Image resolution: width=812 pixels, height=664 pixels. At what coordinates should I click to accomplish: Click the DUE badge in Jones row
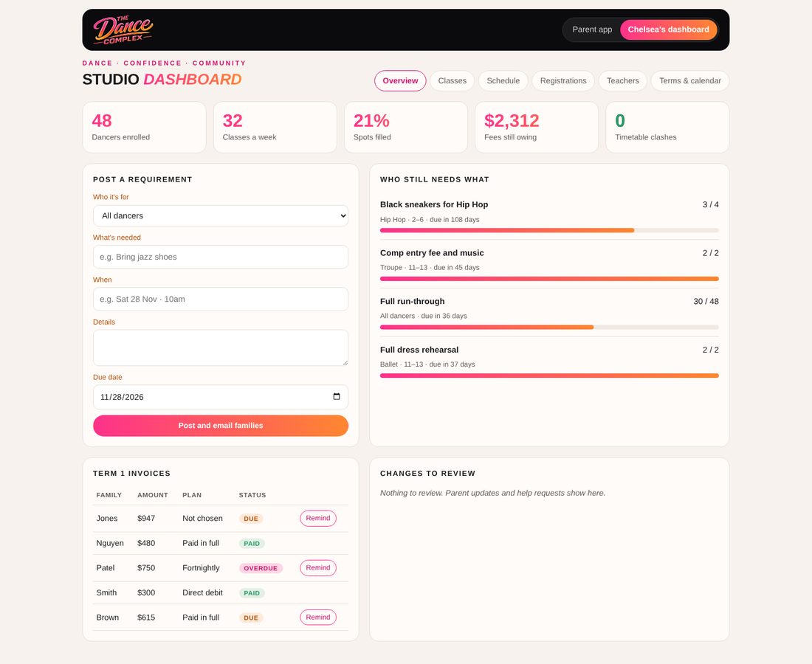[x=251, y=519]
